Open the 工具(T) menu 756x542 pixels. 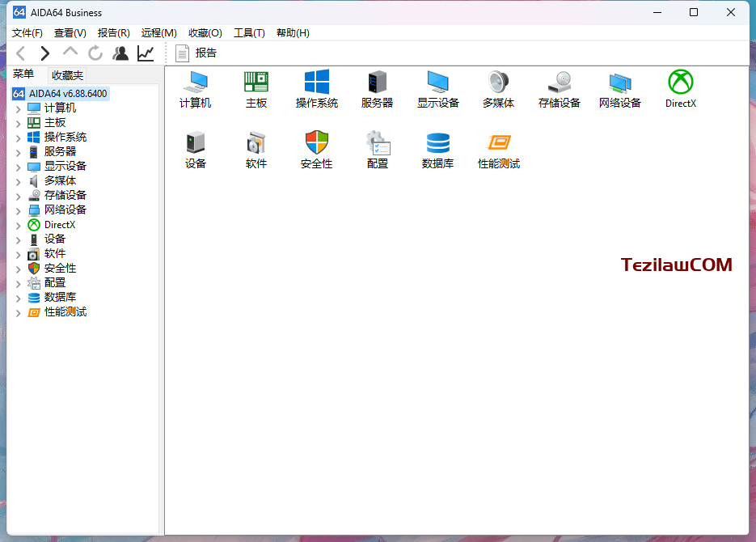coord(249,33)
